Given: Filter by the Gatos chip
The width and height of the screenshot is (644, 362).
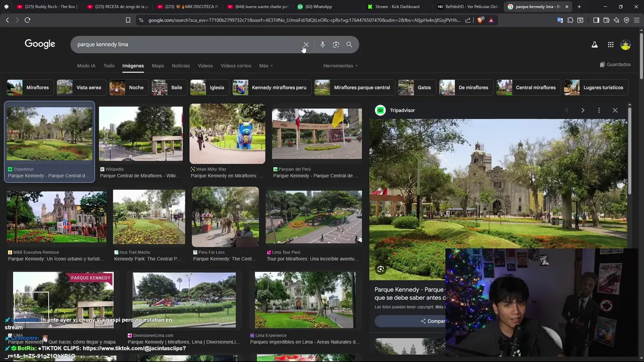Looking at the screenshot, I should pos(416,87).
